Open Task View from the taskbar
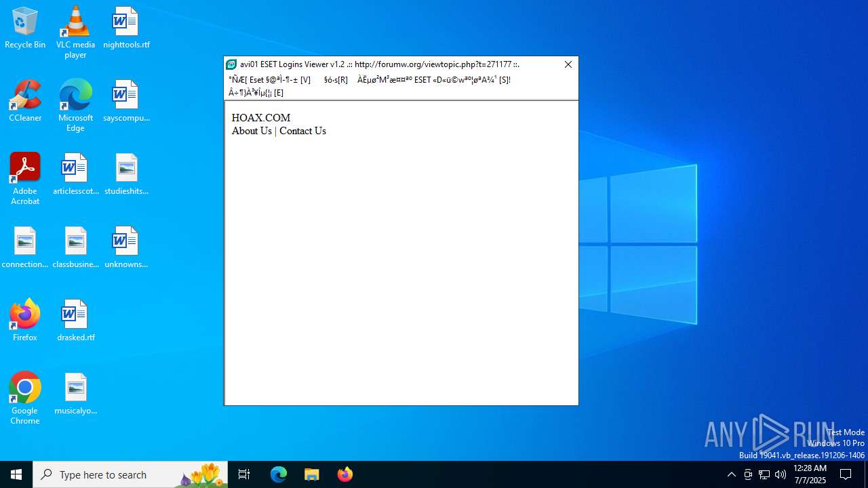Viewport: 868px width, 488px height. coord(244,474)
